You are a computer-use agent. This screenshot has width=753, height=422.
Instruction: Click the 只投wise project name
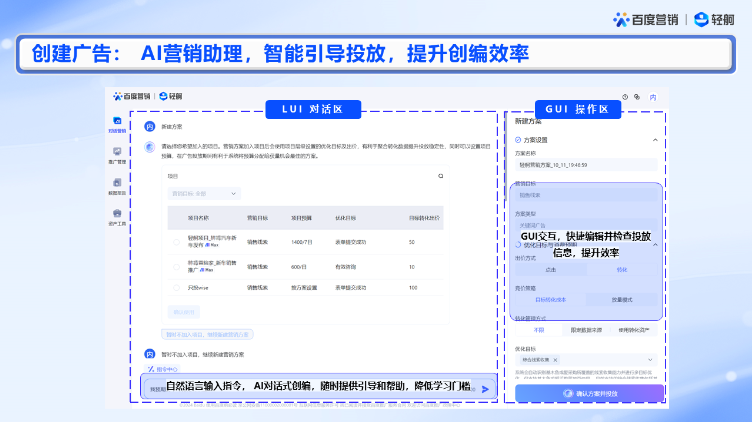point(198,288)
